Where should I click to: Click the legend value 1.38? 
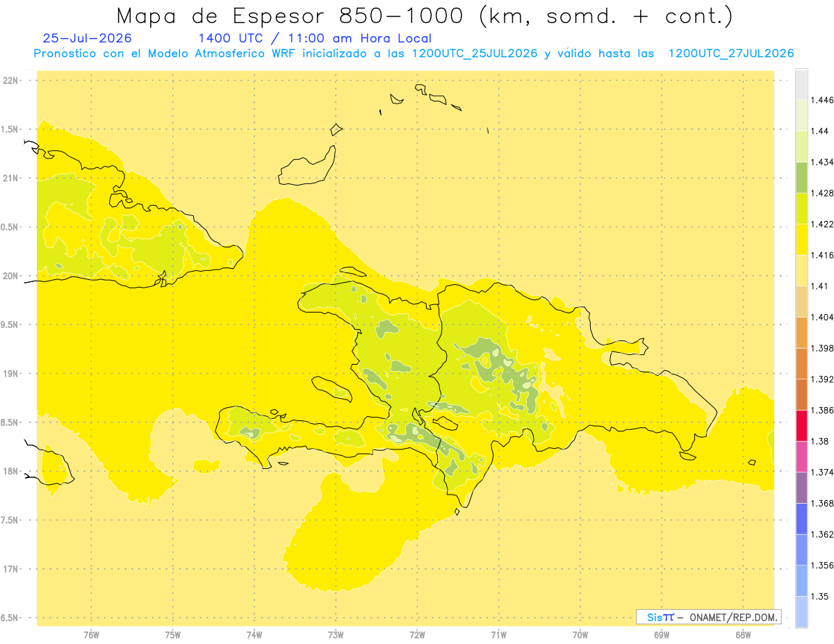(820, 441)
